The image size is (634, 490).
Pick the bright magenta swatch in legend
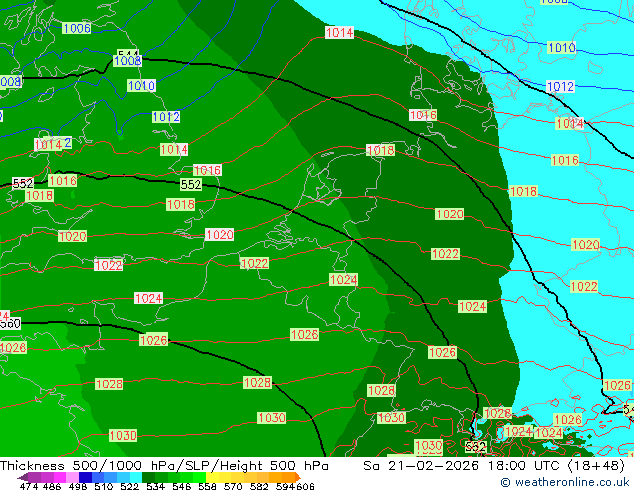click(60, 477)
